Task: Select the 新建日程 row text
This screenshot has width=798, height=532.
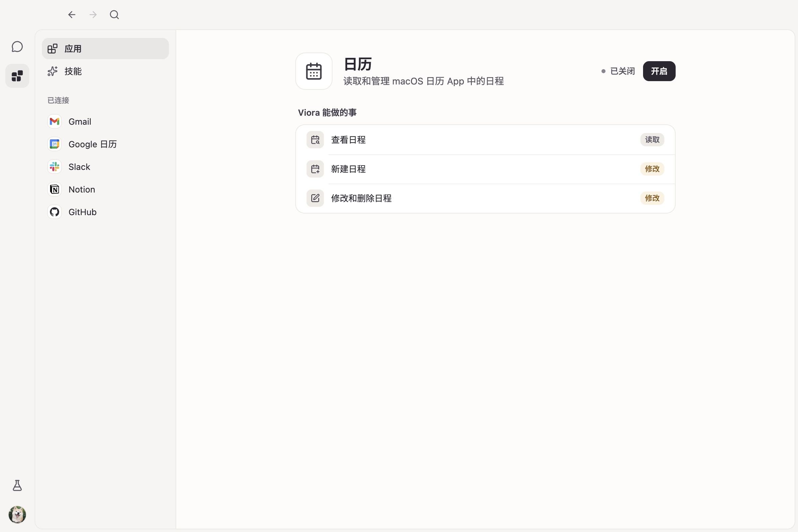Action: pos(348,169)
